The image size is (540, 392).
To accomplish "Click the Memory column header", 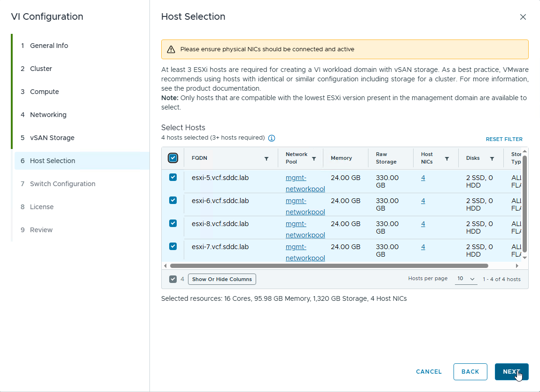I will click(341, 158).
